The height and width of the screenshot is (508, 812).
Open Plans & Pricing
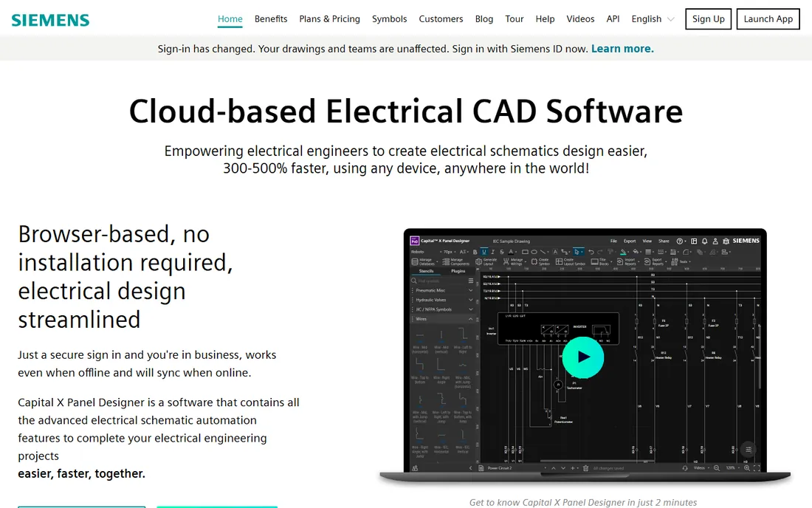[329, 19]
